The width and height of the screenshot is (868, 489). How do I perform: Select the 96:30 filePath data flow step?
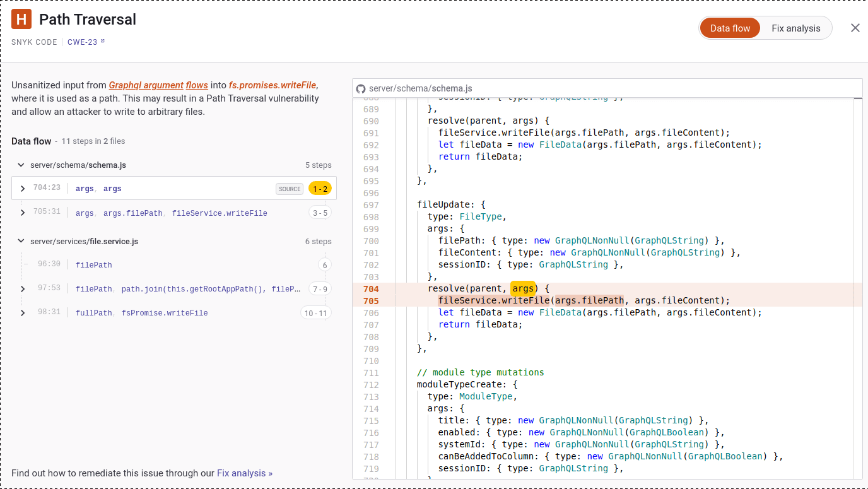point(93,264)
